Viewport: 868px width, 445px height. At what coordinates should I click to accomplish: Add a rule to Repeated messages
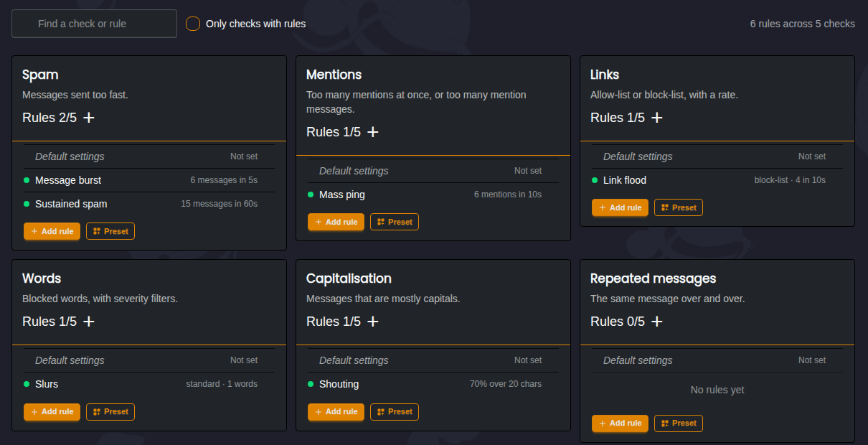(x=620, y=423)
